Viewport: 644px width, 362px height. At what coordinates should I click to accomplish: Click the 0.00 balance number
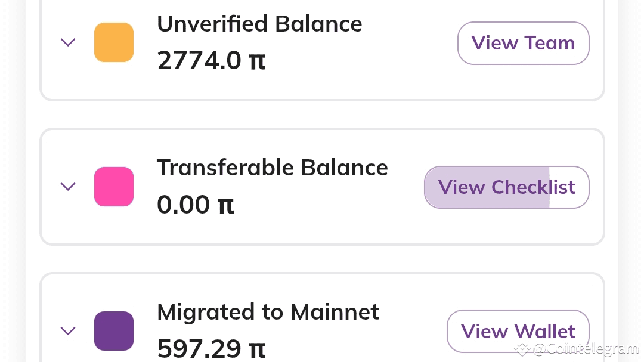184,205
